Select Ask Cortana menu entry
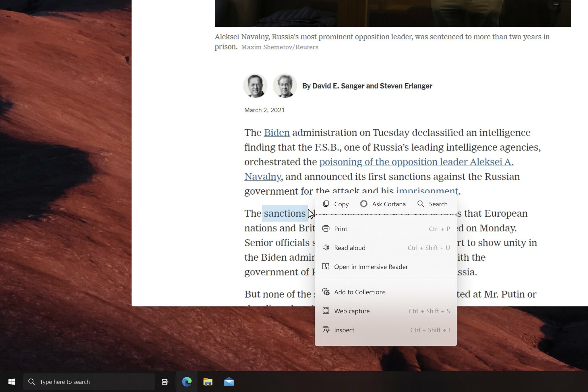 [383, 204]
